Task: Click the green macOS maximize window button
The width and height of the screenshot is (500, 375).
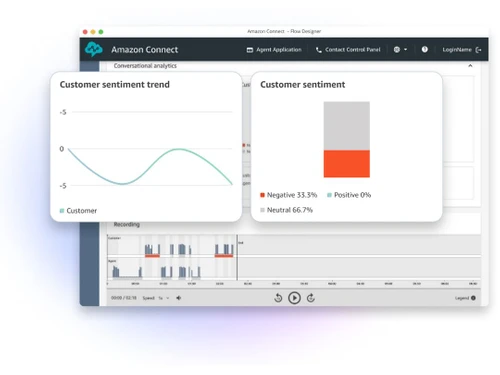Action: pos(101,32)
